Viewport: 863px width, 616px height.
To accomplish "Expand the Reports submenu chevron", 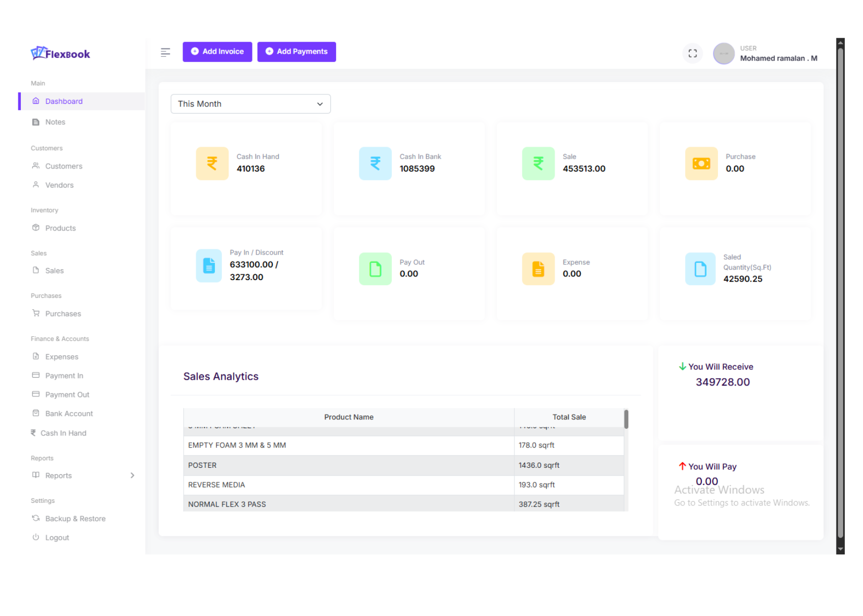I will tap(132, 475).
